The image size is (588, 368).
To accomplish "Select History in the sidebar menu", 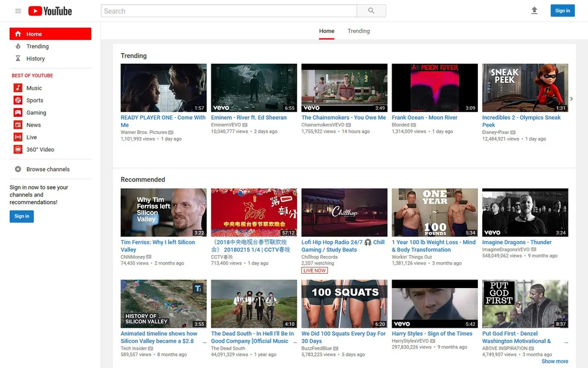I will click(x=35, y=58).
